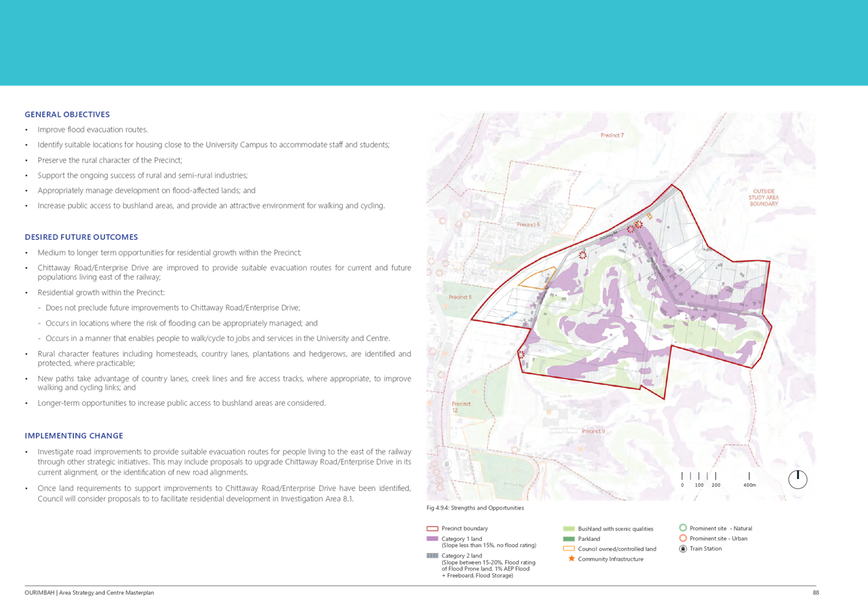Screen dimensions: 868x614
Task: Click the Outside Study Area Boundary label
Action: (x=764, y=198)
